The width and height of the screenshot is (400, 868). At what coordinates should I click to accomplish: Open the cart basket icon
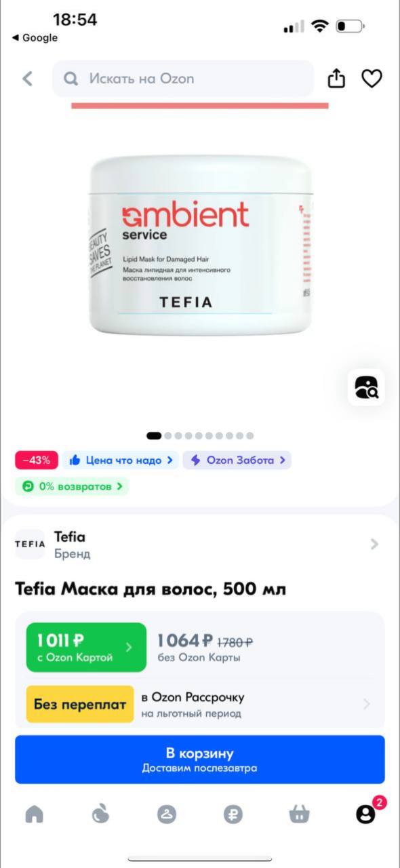(x=299, y=814)
